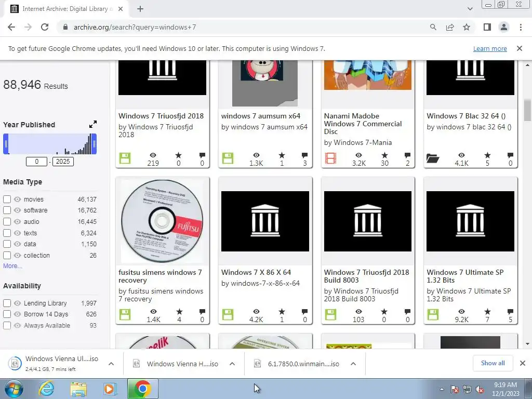
Task: Click the zoom search icon in address bar
Action: coord(433,27)
